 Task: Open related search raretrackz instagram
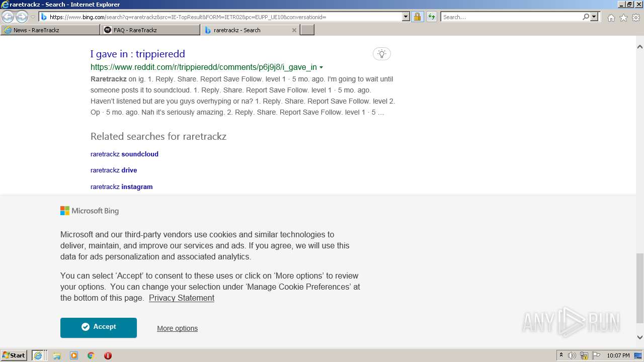coord(121,187)
